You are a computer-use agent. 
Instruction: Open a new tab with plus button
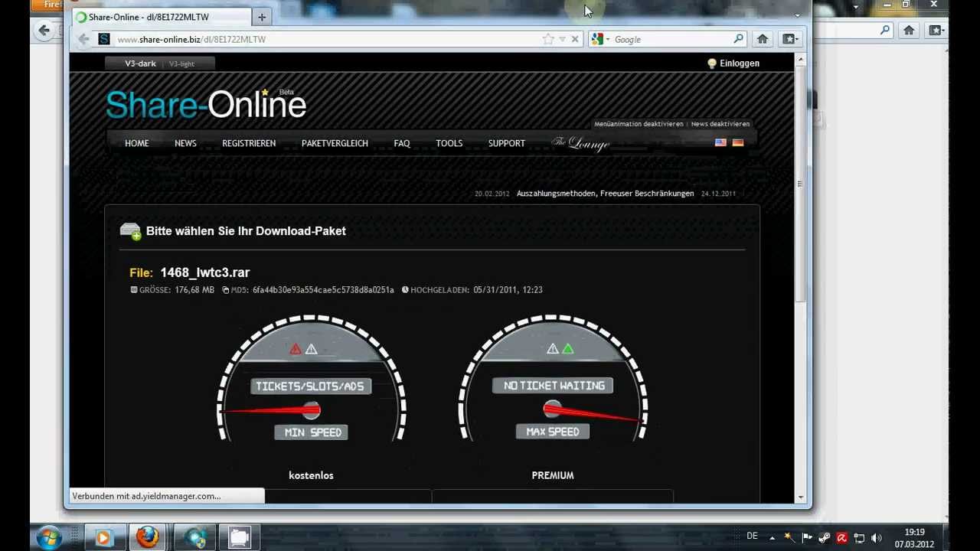click(262, 17)
